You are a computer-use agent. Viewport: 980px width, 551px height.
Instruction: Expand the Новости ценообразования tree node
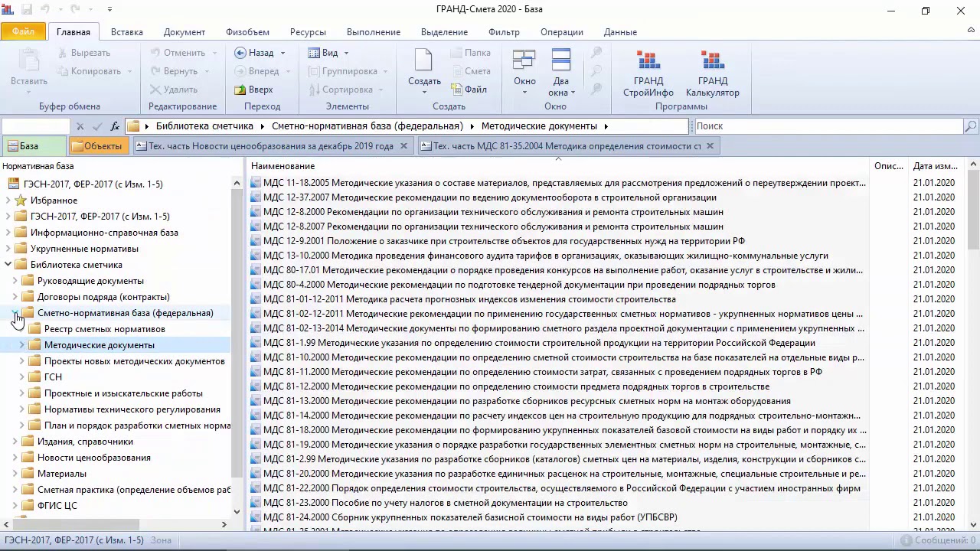15,458
